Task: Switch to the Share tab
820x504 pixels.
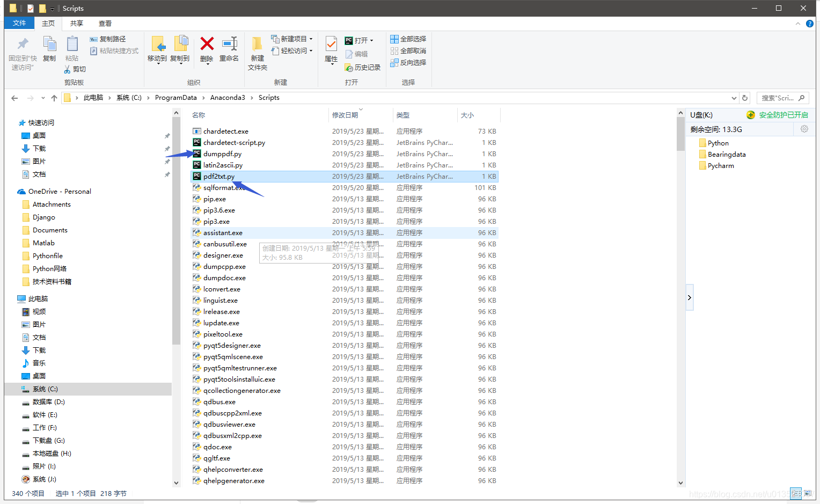Action: 77,24
